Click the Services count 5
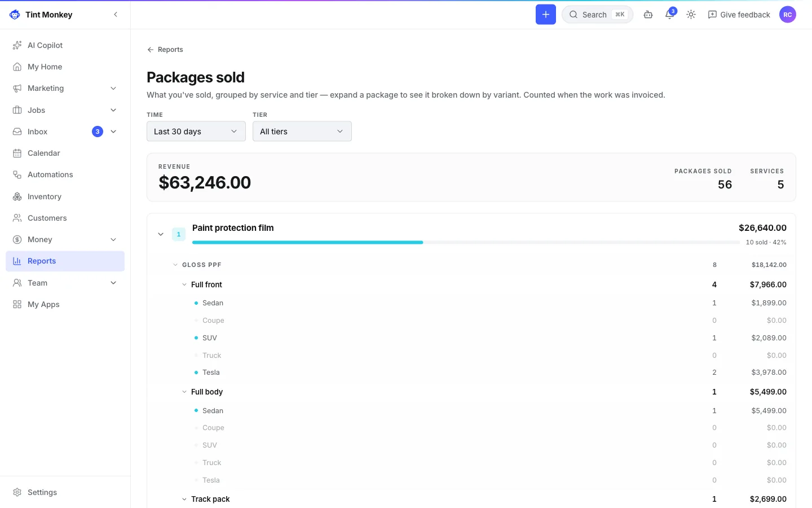The image size is (812, 508). (780, 185)
